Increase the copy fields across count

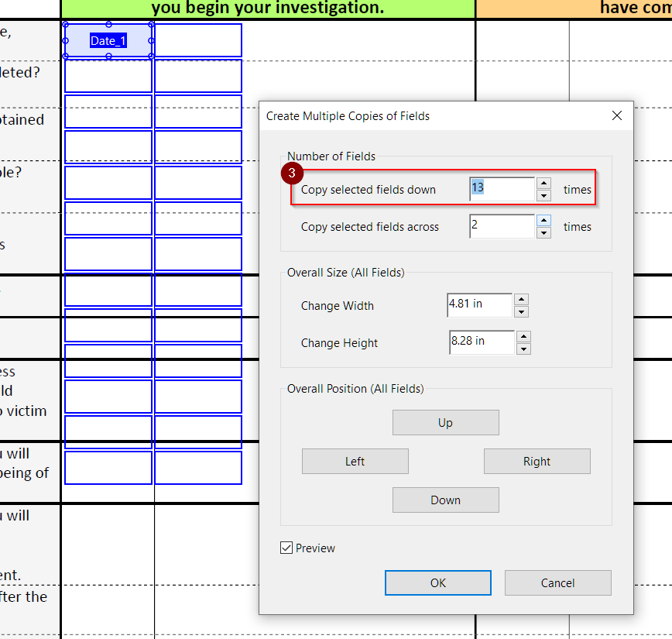tap(543, 221)
